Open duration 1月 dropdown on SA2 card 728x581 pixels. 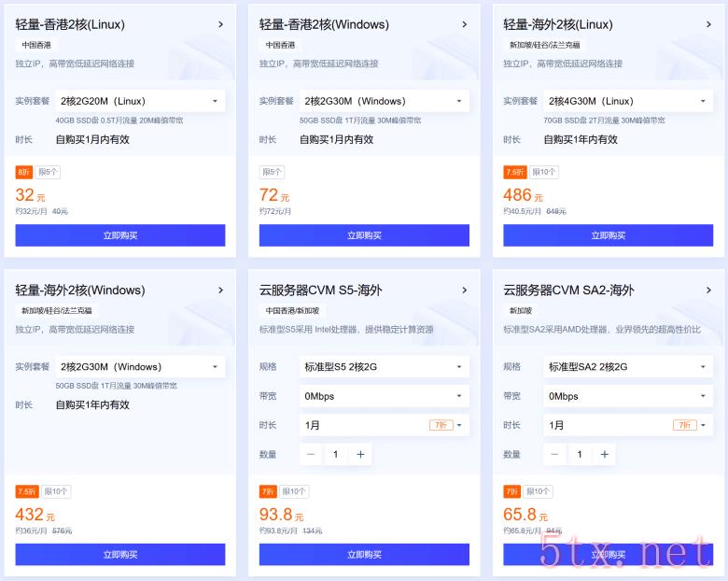pos(628,425)
